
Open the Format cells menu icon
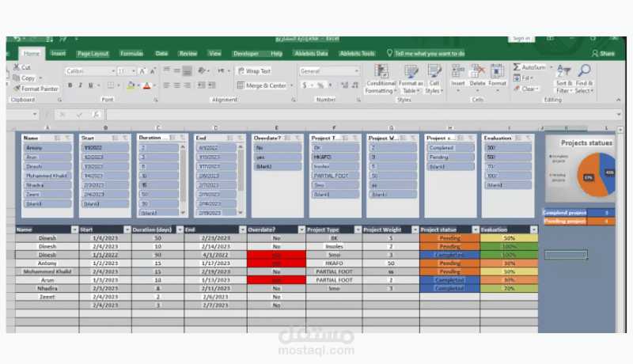(x=497, y=71)
